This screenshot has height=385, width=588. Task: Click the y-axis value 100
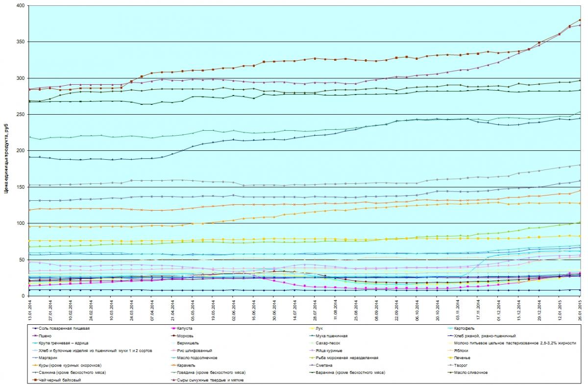[20, 223]
